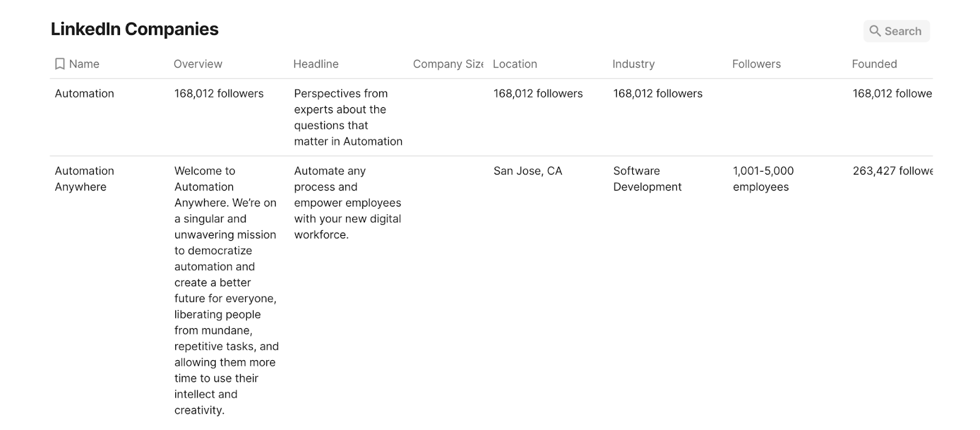Click the LinkedIn Companies title

pos(135,29)
